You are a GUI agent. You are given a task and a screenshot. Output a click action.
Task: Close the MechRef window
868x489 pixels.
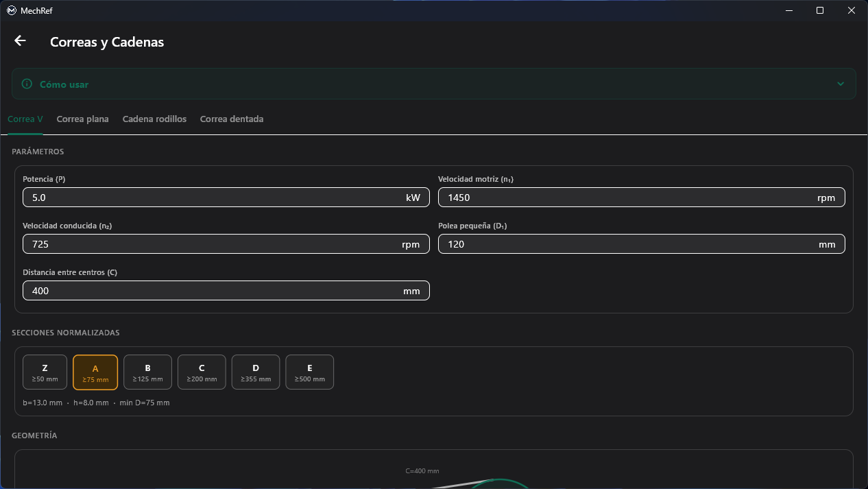coord(852,10)
